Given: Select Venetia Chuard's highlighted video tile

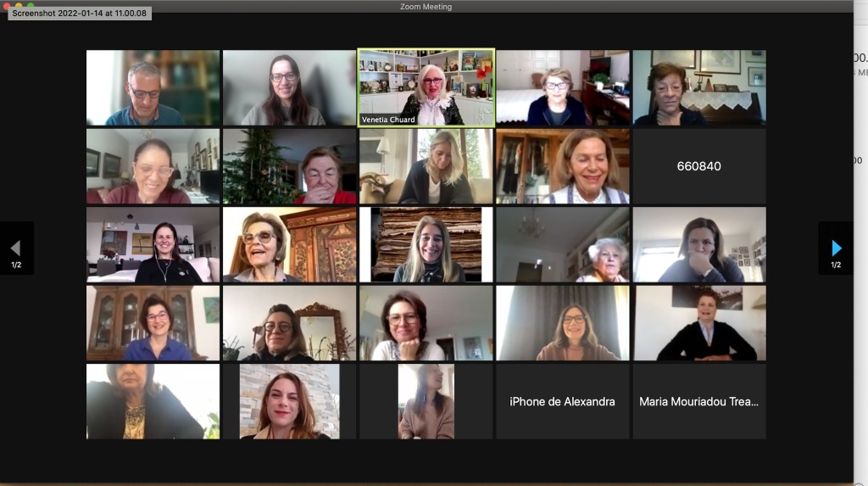Looking at the screenshot, I should pos(426,87).
